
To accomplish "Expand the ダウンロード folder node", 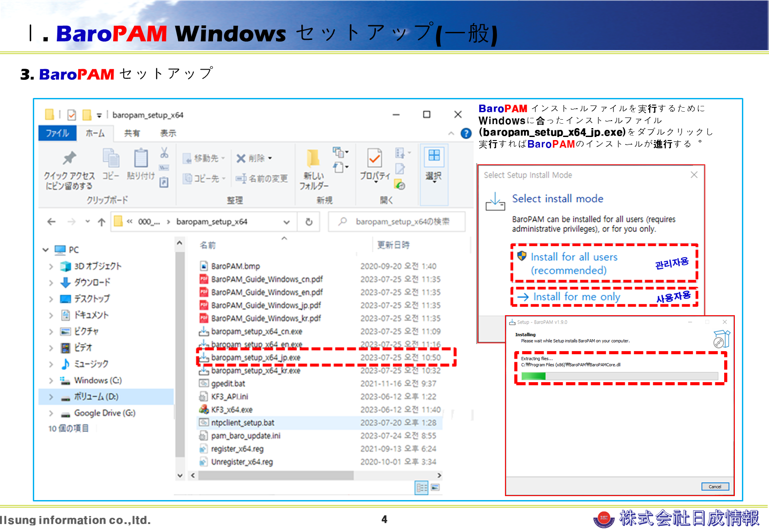I will (51, 282).
